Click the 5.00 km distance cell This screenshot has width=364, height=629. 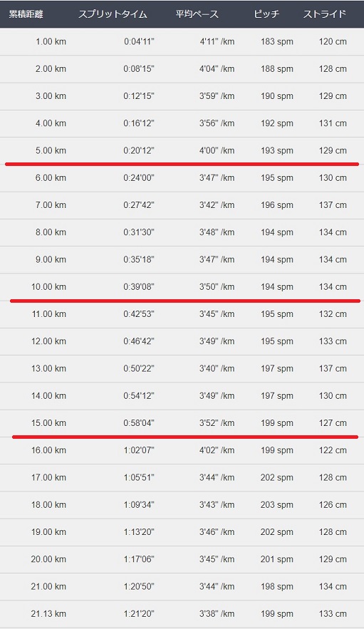[51, 151]
